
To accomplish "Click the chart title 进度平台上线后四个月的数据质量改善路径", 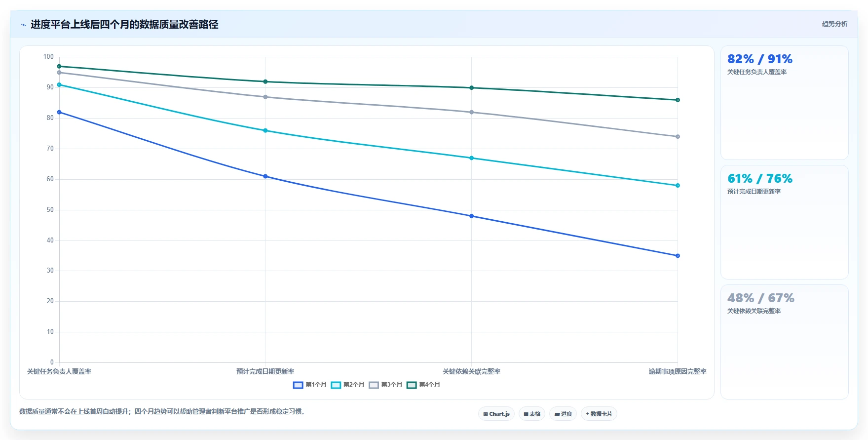I will [x=124, y=24].
